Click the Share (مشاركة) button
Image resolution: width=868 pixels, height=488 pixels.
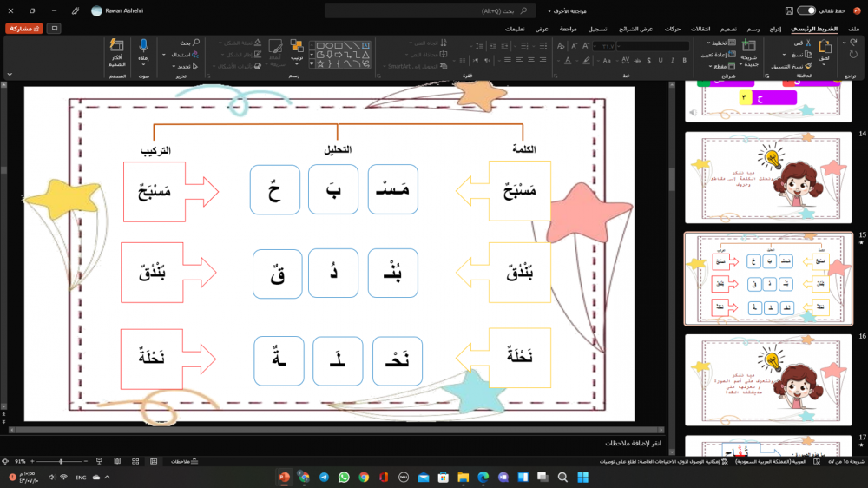(23, 29)
